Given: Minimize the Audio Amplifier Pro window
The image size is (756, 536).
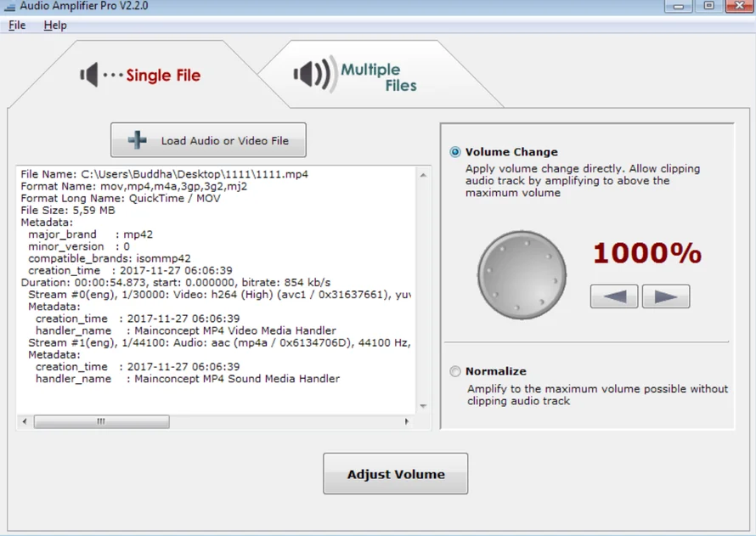Looking at the screenshot, I should pyautogui.click(x=679, y=6).
